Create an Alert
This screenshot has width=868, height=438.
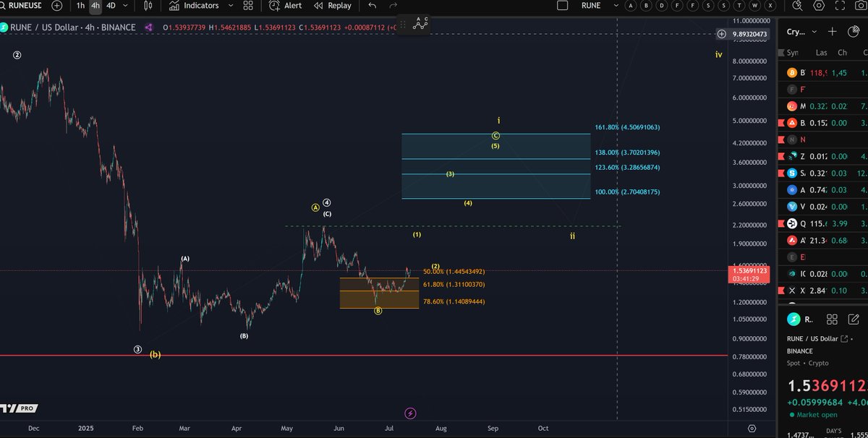pyautogui.click(x=286, y=5)
